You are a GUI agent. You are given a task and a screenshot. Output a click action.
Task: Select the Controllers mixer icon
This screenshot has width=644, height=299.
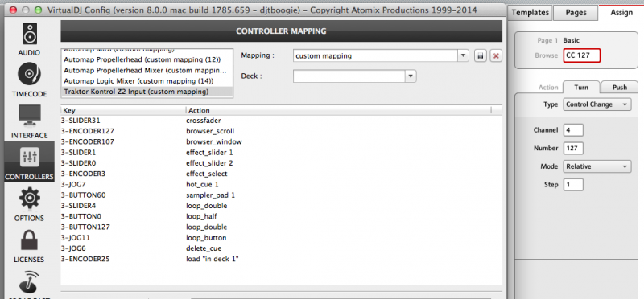(x=29, y=157)
